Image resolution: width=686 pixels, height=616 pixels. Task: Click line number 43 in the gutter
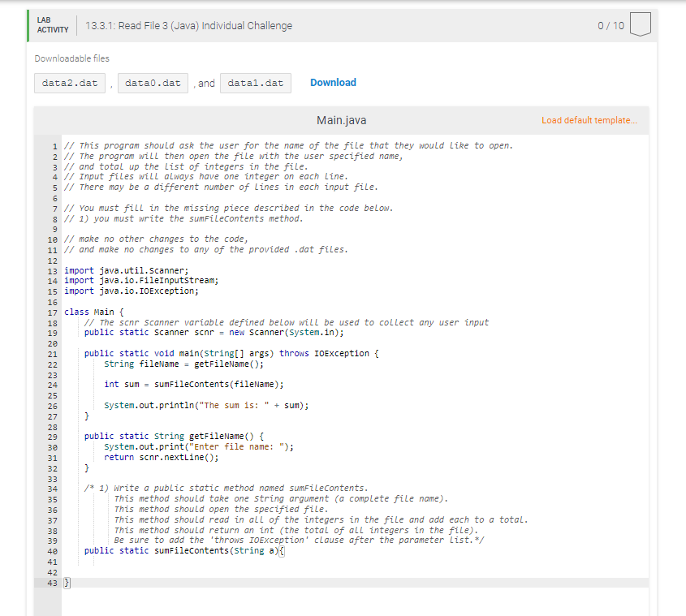54,582
